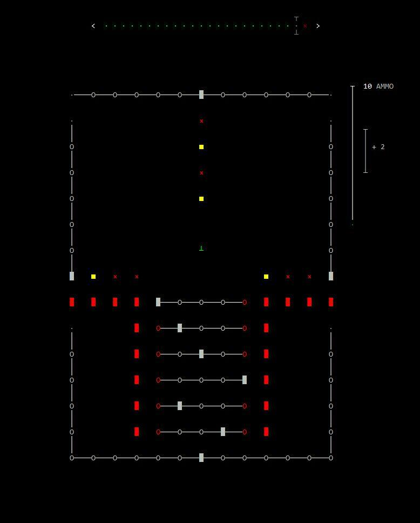Select the red x marker in top progress bar
This screenshot has width=420, height=523.
click(x=305, y=26)
